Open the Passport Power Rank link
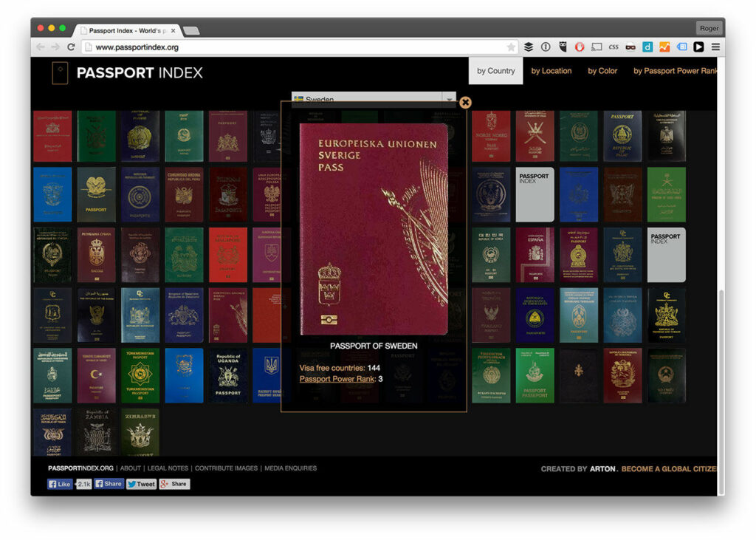This screenshot has width=756, height=540. click(337, 379)
